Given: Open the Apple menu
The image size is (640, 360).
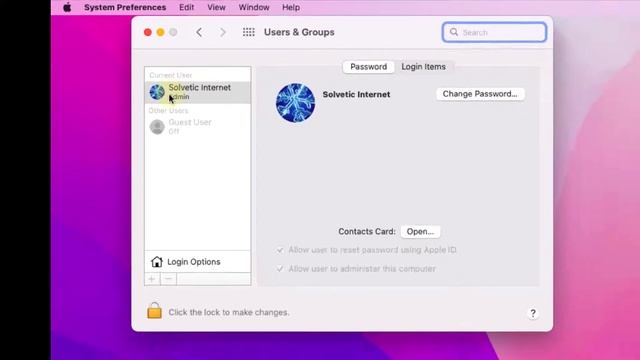Looking at the screenshot, I should pyautogui.click(x=67, y=7).
